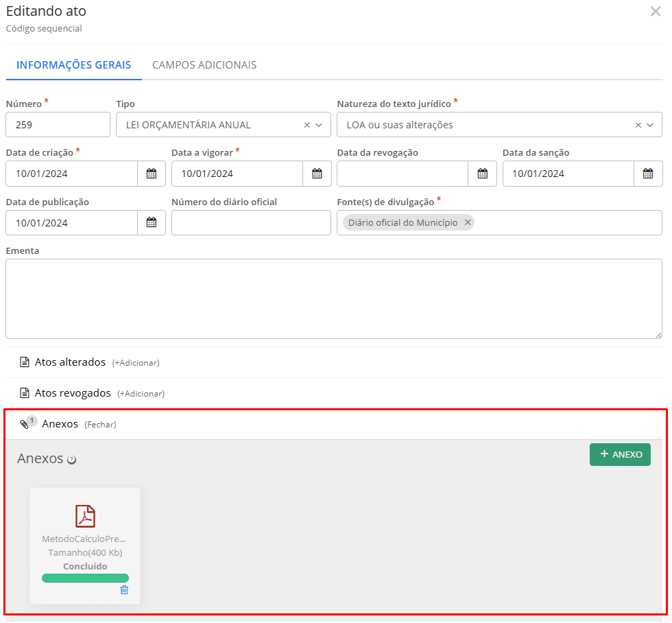Collapse the Anexos section via Fechar

(x=100, y=425)
